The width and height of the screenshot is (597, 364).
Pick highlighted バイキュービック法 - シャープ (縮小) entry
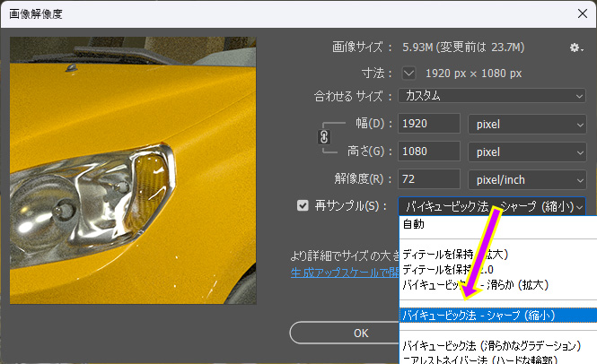pos(478,315)
